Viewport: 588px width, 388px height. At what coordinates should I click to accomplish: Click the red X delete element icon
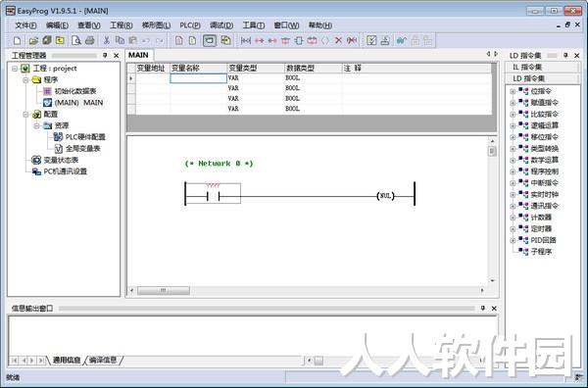338,40
